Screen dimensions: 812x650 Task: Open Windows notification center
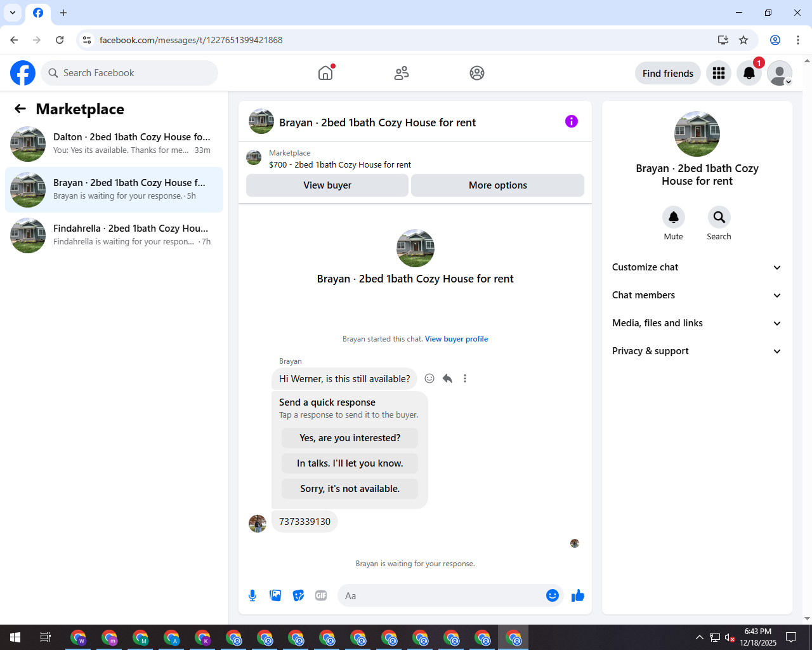pyautogui.click(x=791, y=637)
